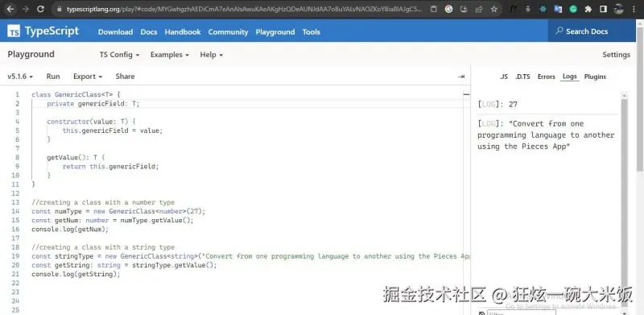Click the Grammarly extension icon

click(x=573, y=9)
